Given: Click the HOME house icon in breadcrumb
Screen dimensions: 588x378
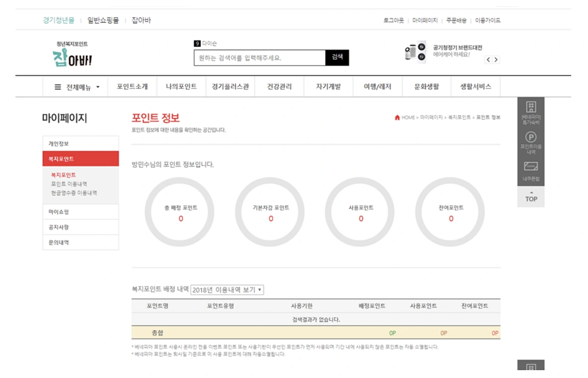Looking at the screenshot, I should click(x=397, y=118).
